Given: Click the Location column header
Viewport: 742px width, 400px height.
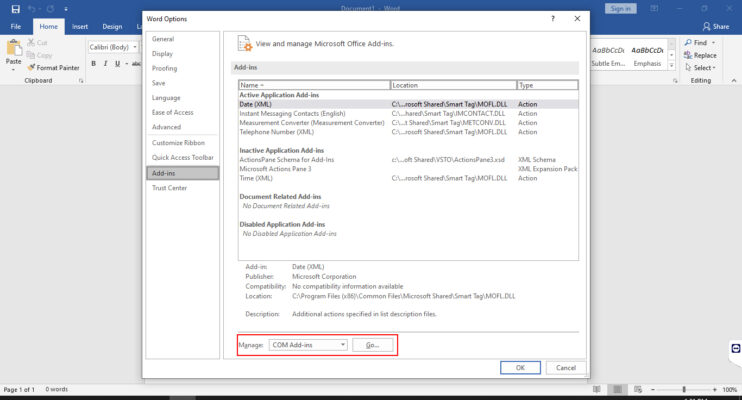Looking at the screenshot, I should click(453, 85).
